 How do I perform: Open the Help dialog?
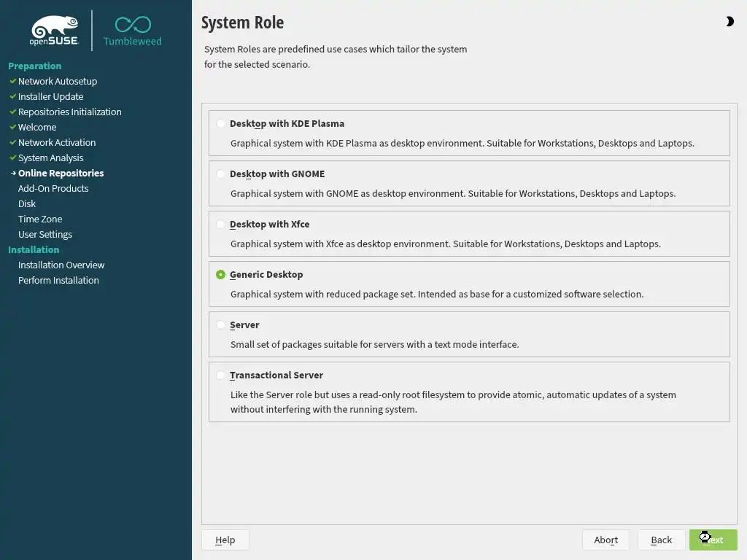[225, 540]
